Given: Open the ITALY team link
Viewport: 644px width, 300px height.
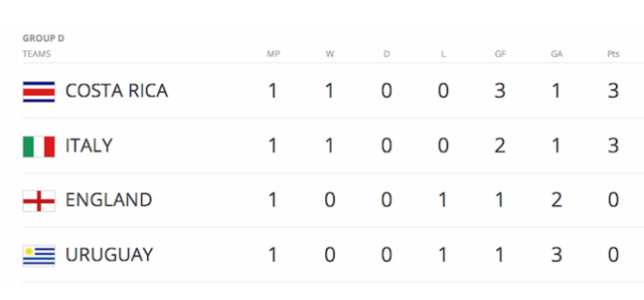Looking at the screenshot, I should pyautogui.click(x=89, y=146).
